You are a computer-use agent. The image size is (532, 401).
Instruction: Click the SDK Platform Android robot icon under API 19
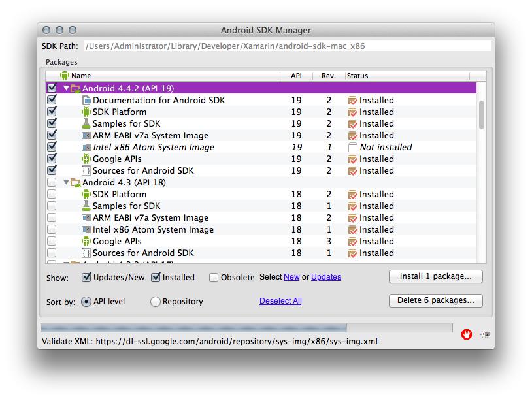coord(88,112)
